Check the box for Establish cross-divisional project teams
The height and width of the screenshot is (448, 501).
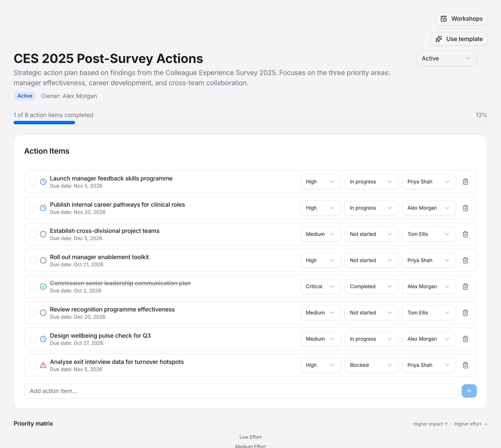pyautogui.click(x=33, y=234)
